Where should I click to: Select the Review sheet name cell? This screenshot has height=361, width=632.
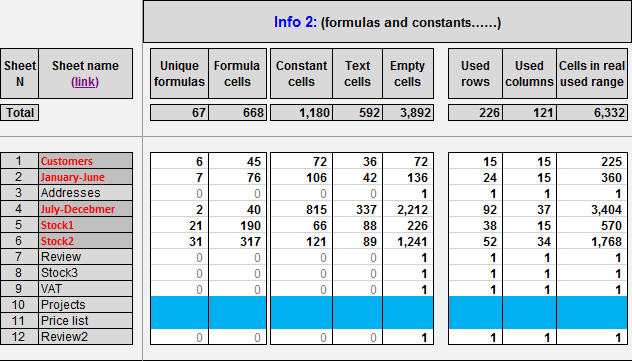pyautogui.click(x=85, y=257)
